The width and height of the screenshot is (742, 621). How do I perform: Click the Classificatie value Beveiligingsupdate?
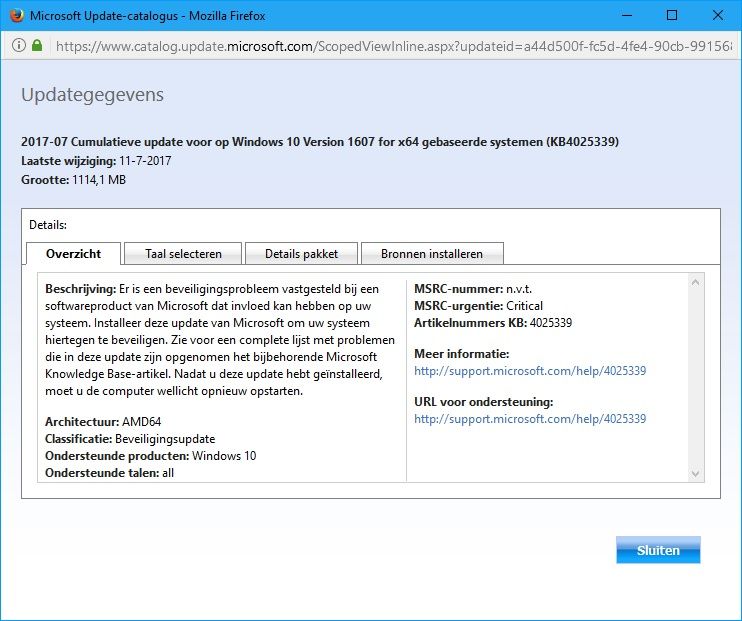(x=165, y=438)
